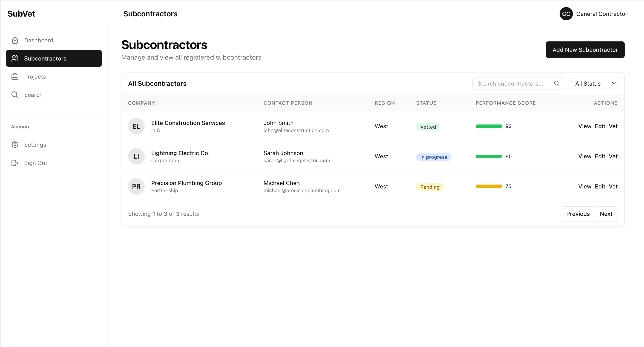Open Settings via the gear icon

[15, 145]
